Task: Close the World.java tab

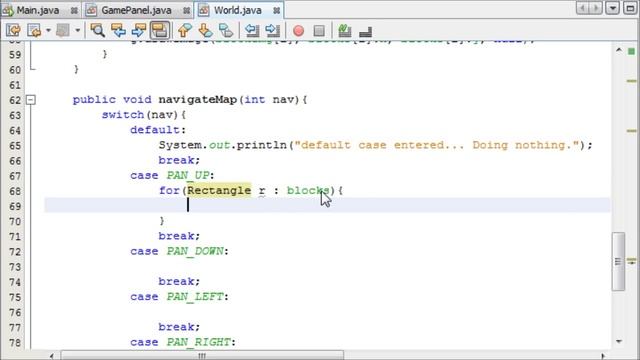Action: coord(276,11)
